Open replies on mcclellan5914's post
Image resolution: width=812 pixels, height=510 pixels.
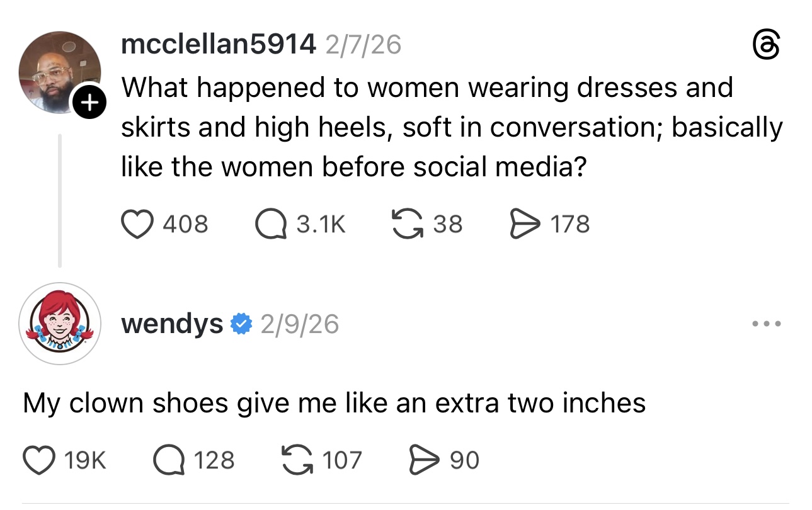click(270, 224)
